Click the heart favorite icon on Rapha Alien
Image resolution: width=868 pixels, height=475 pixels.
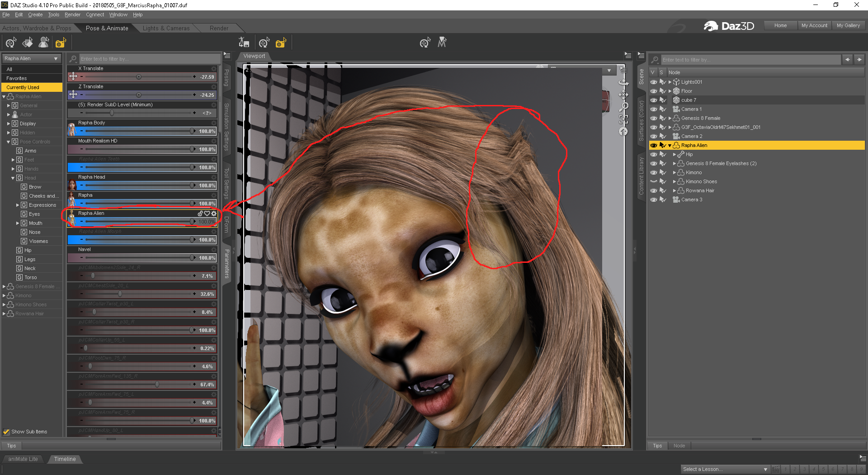[207, 214]
